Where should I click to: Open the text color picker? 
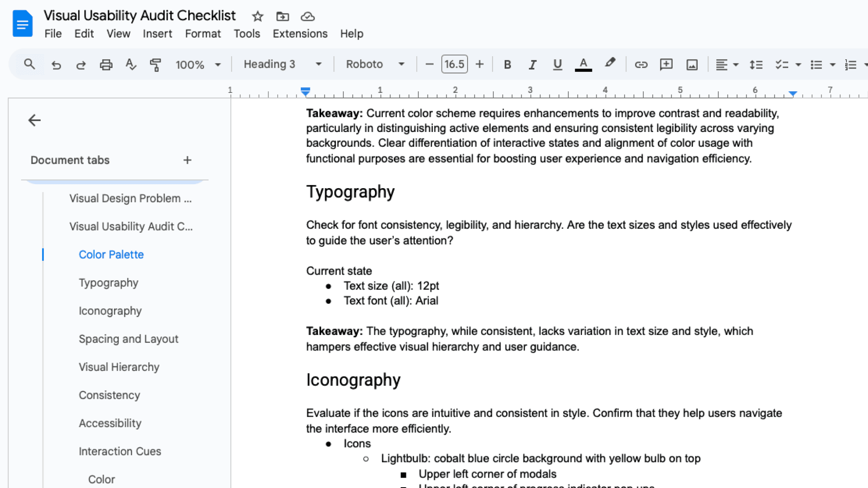(583, 65)
